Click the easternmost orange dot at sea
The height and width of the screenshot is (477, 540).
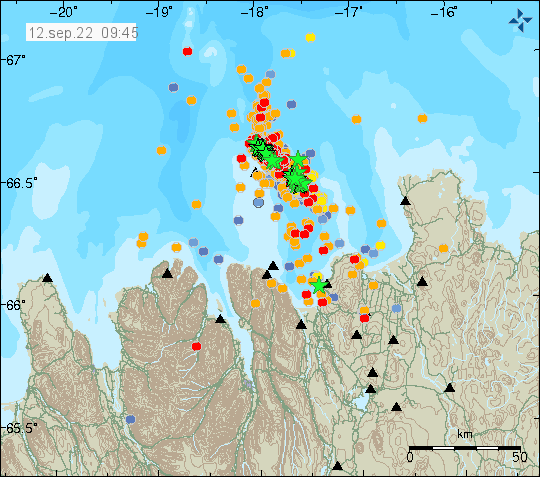tap(422, 118)
